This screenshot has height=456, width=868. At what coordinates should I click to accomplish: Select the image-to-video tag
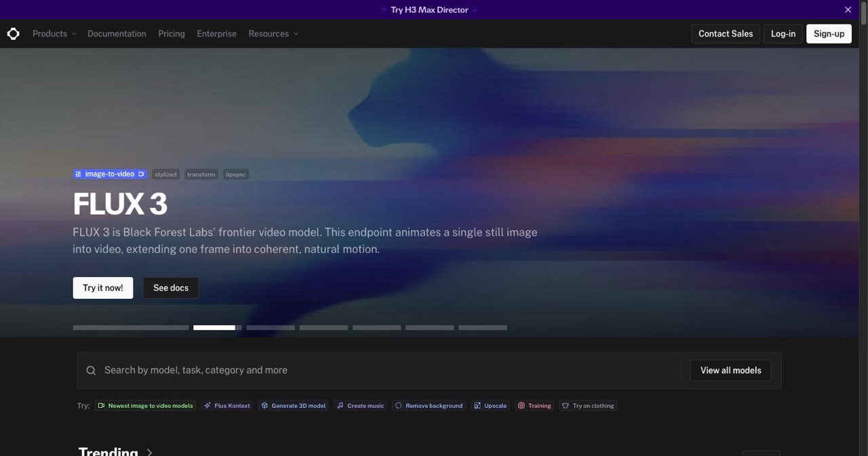click(110, 174)
